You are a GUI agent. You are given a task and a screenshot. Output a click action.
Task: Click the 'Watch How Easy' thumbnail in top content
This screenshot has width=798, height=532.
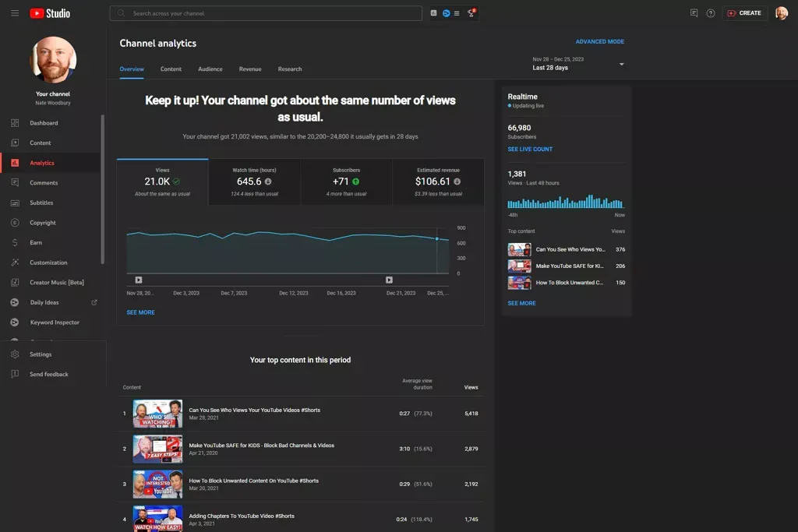157,519
